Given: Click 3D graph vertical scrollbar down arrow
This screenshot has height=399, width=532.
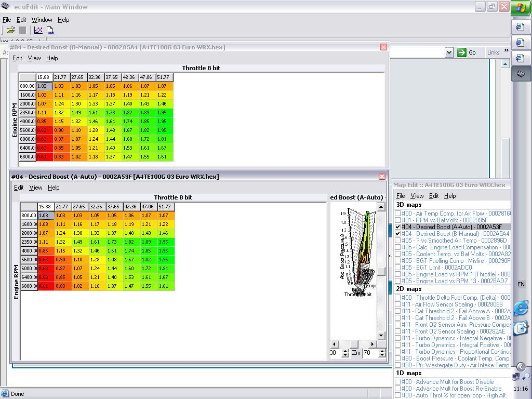Looking at the screenshot, I should click(381, 336).
